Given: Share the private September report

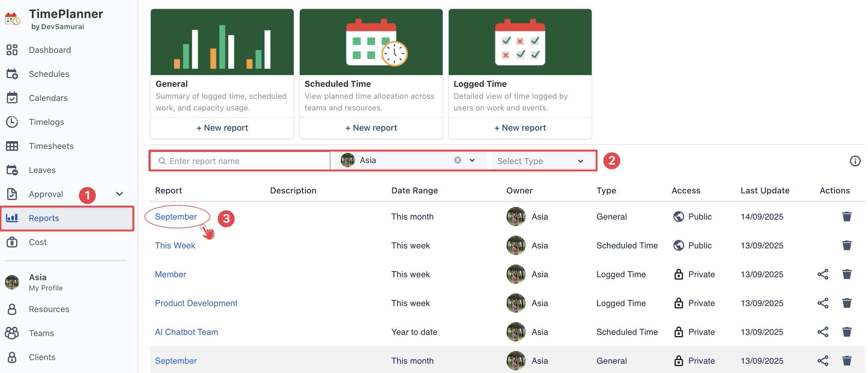Looking at the screenshot, I should point(823,360).
